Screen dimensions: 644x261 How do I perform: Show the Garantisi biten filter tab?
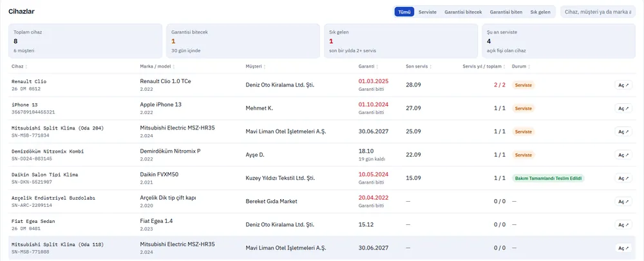[506, 12]
